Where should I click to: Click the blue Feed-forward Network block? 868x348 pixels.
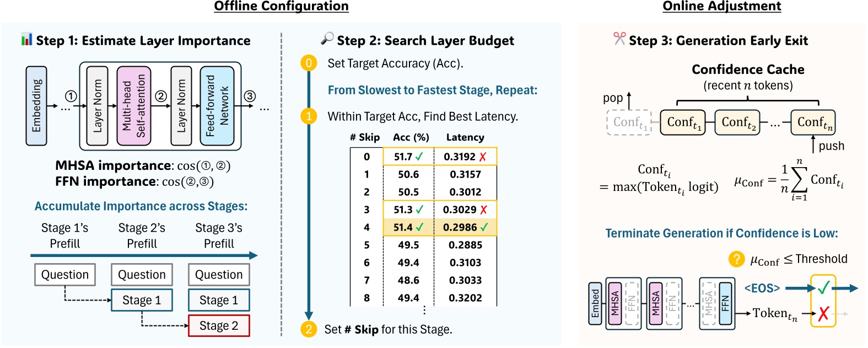pyautogui.click(x=217, y=106)
